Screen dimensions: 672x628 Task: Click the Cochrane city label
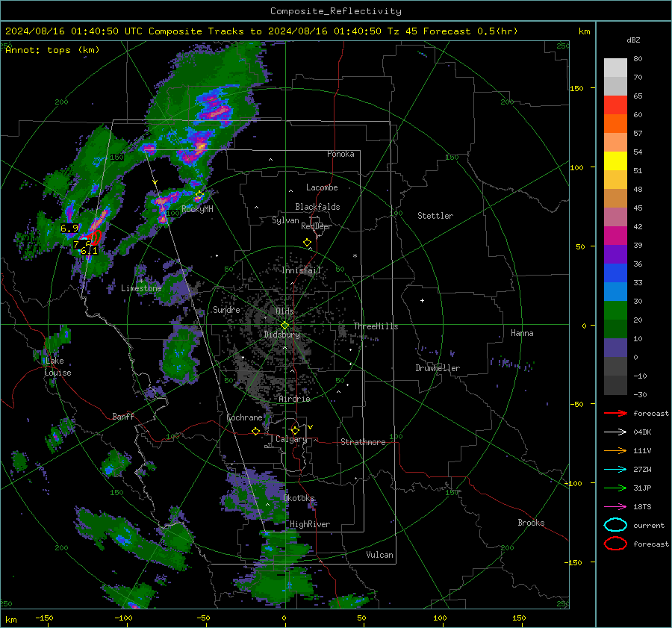[244, 417]
